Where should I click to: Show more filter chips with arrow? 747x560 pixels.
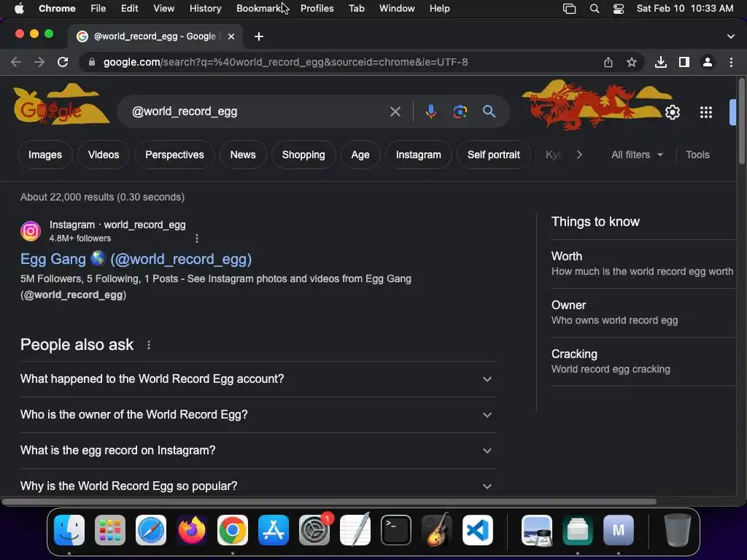578,155
